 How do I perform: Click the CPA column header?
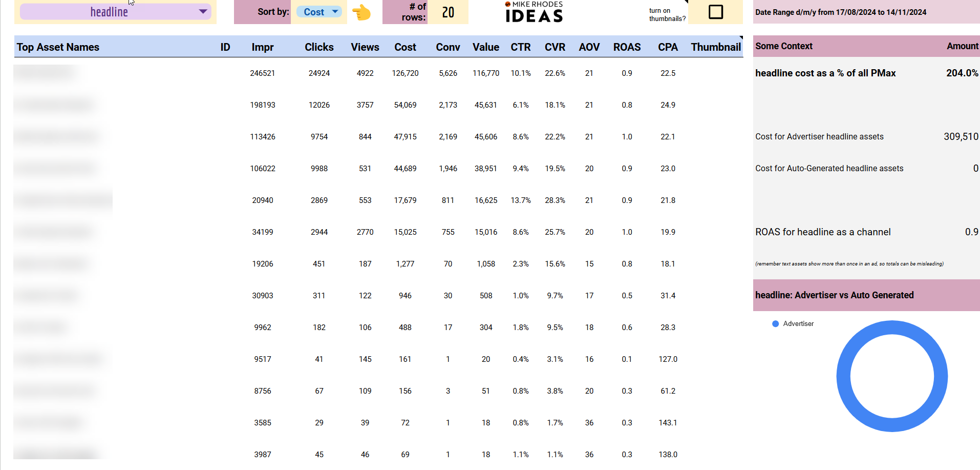click(x=668, y=47)
